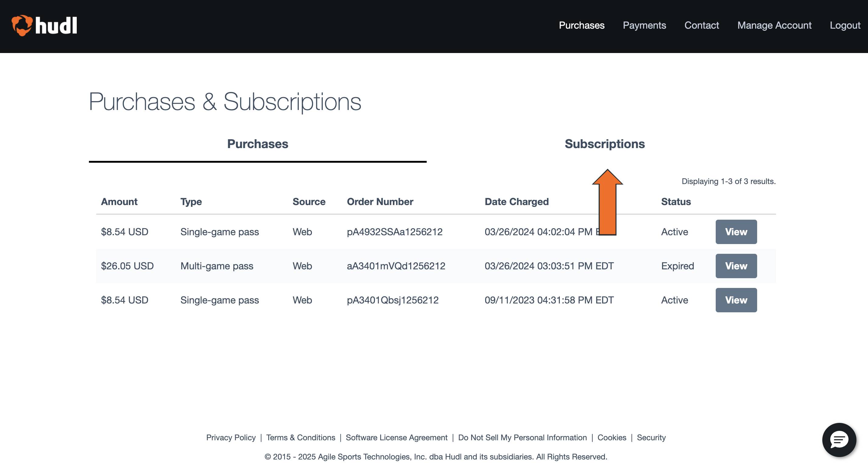Select the Purchases tab
The height and width of the screenshot is (468, 868).
257,144
